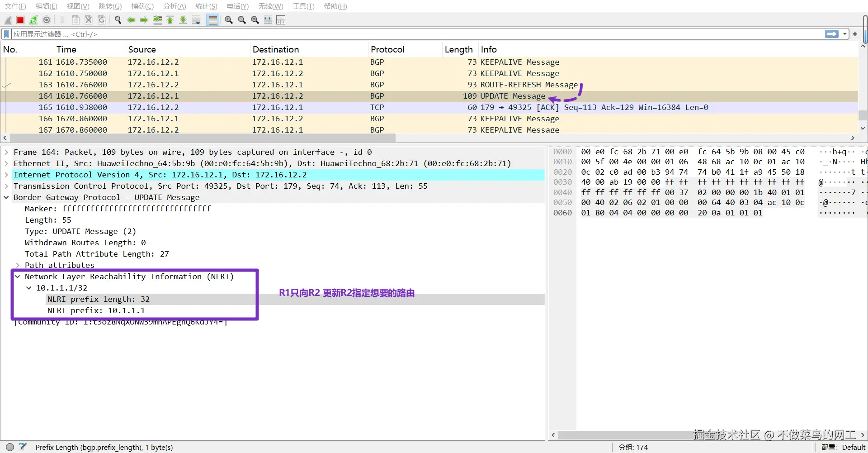Expand the Path attributes node
The image size is (868, 453).
point(18,265)
